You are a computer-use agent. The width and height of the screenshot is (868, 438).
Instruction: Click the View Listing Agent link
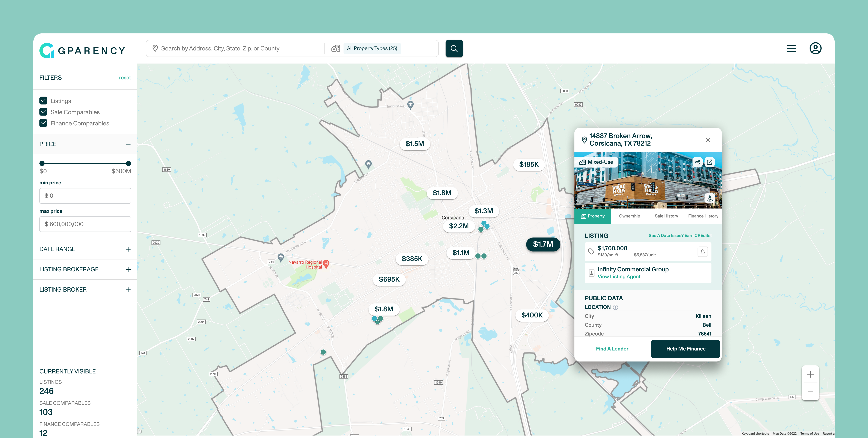click(x=619, y=277)
